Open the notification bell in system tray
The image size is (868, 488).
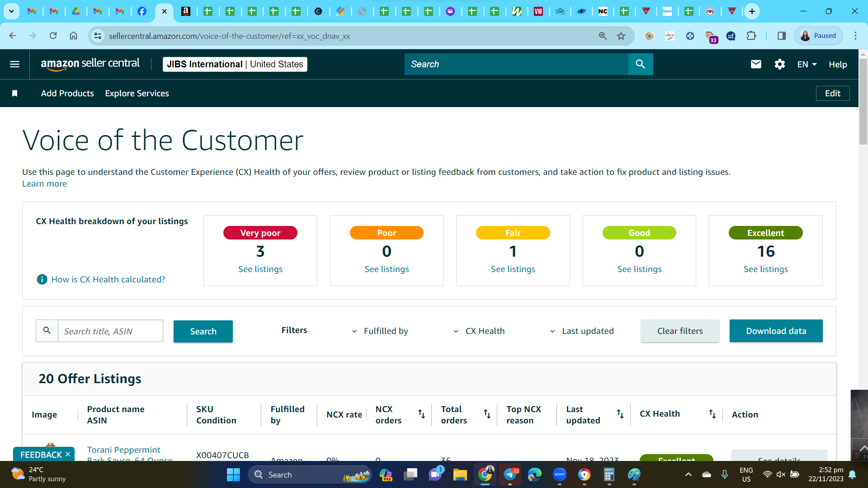852,474
